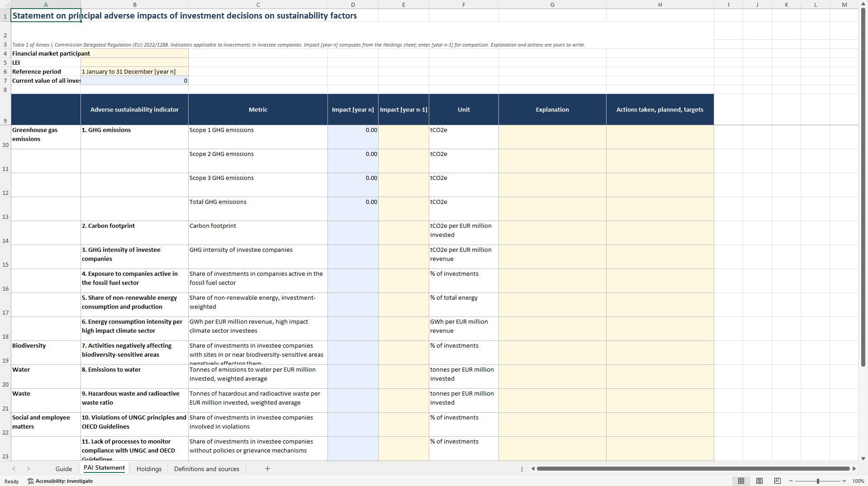Select '9. Hazardous waste and radioactive waste ratio'

click(134, 401)
